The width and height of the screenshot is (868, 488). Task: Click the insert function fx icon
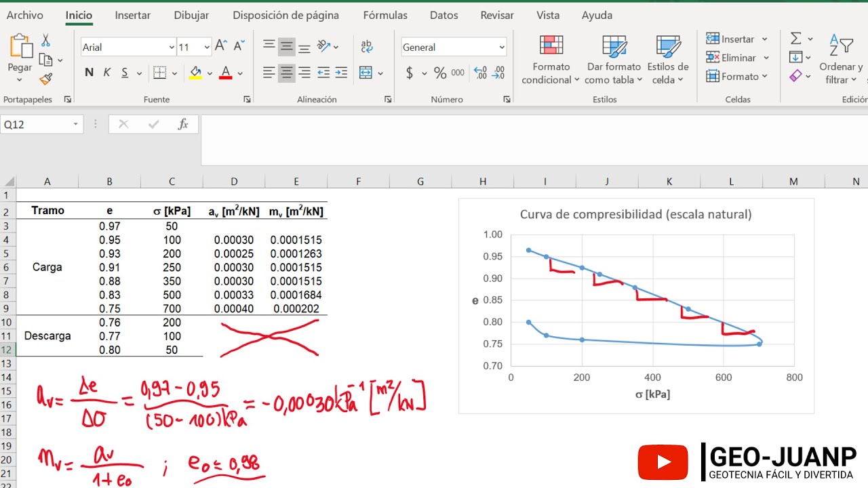coord(183,124)
